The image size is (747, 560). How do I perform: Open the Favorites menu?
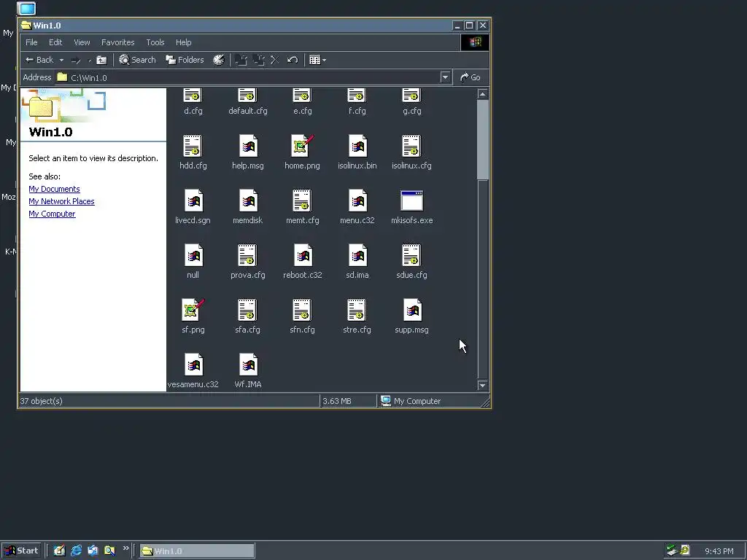[117, 42]
